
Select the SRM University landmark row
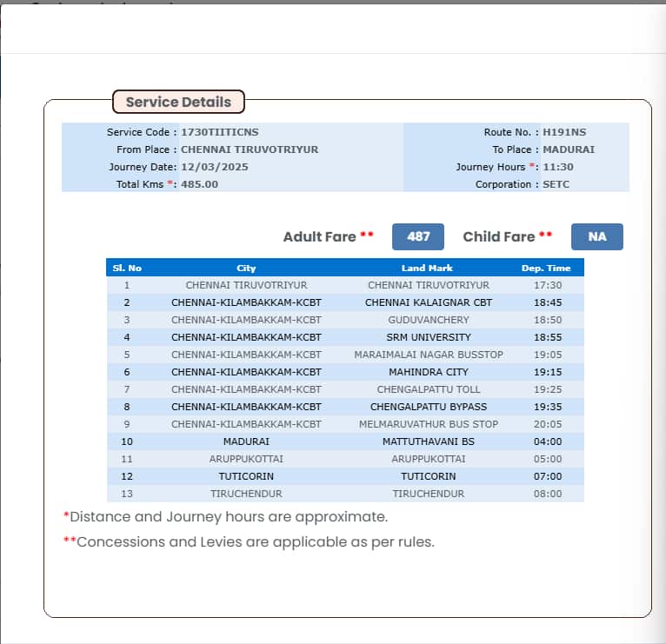click(x=428, y=337)
